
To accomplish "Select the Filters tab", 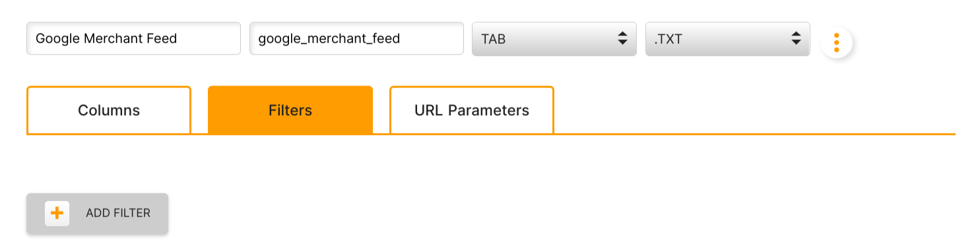I will click(290, 110).
